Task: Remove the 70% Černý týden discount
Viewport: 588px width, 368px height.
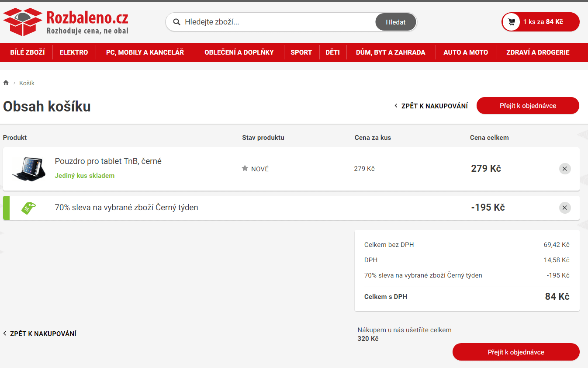Action: [564, 208]
